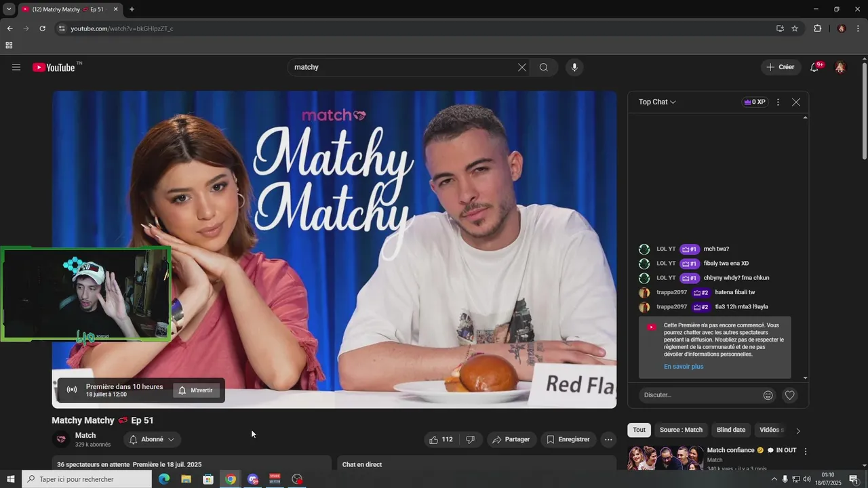Screen dimensions: 868x488
Task: Open taskbar volume control
Action: pos(807,479)
